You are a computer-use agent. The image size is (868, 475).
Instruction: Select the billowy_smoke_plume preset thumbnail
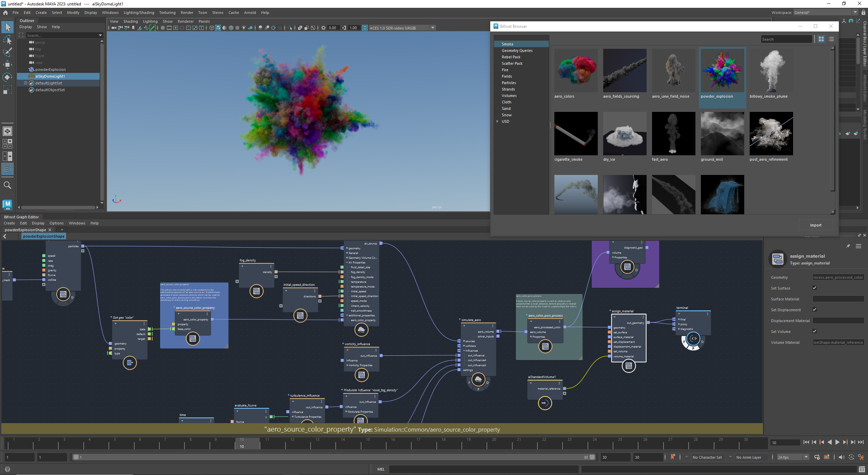(771, 71)
